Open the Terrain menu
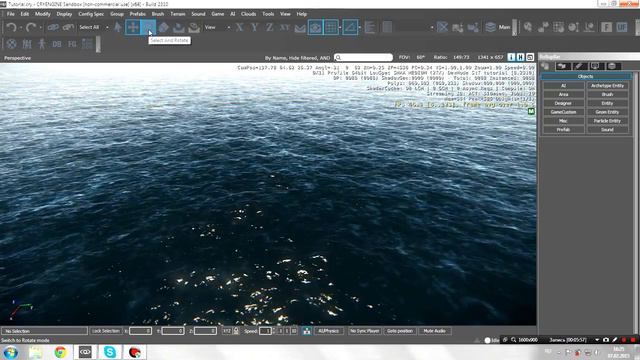Viewport: 640px width, 360px height. (178, 14)
